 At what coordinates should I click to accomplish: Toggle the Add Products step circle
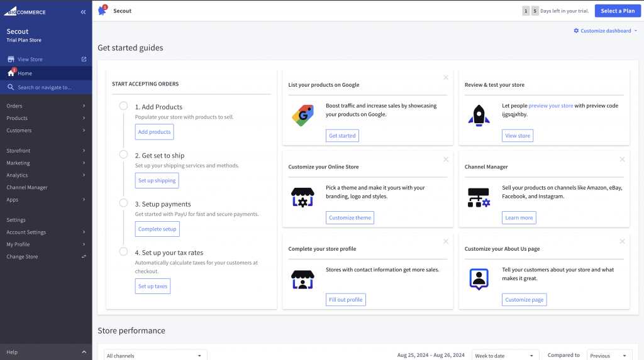pyautogui.click(x=124, y=106)
